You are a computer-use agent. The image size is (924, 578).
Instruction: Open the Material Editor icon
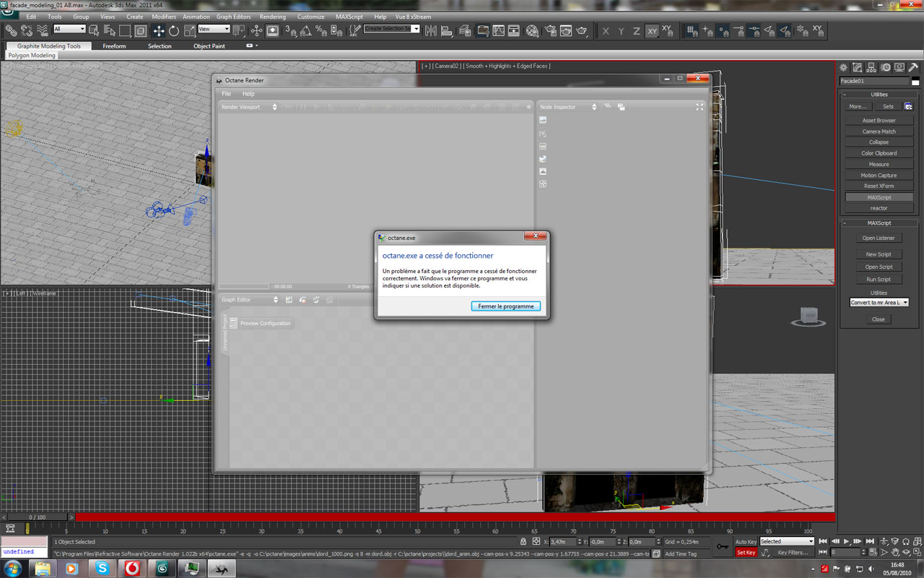point(533,30)
